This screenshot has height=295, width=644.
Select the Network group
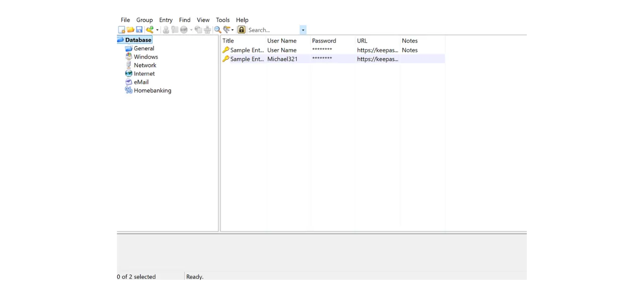pyautogui.click(x=145, y=65)
